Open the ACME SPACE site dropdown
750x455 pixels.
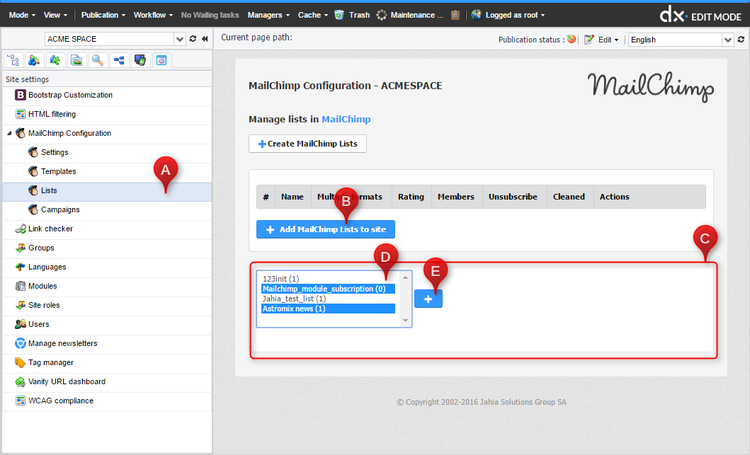[179, 39]
